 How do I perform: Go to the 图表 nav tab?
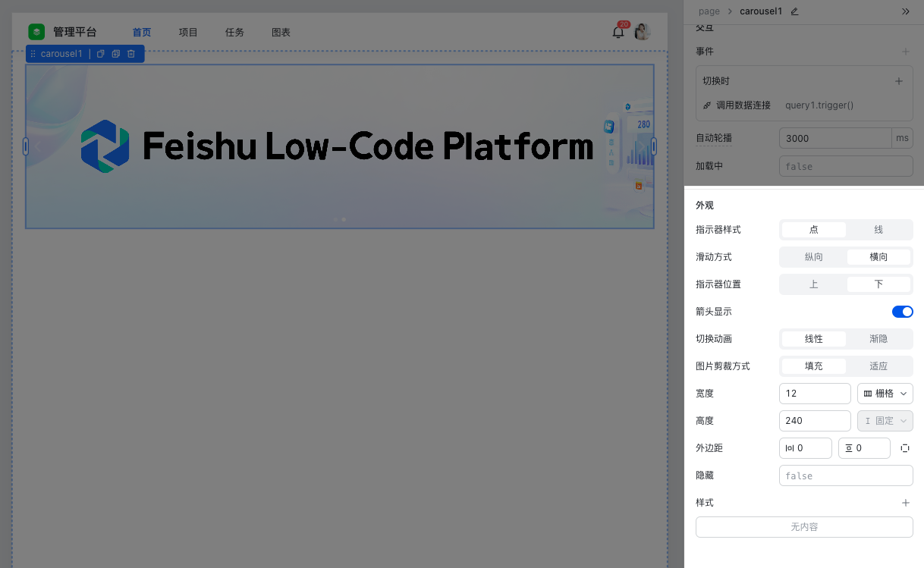pyautogui.click(x=281, y=33)
